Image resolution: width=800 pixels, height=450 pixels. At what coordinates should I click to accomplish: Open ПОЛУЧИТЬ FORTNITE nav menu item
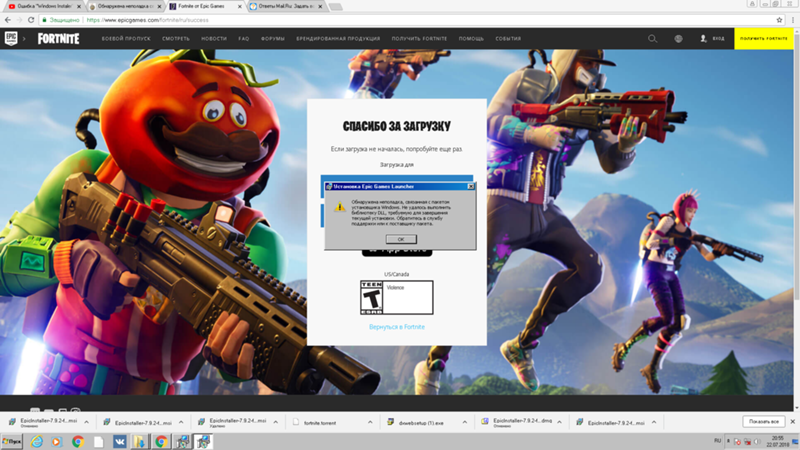click(x=419, y=39)
